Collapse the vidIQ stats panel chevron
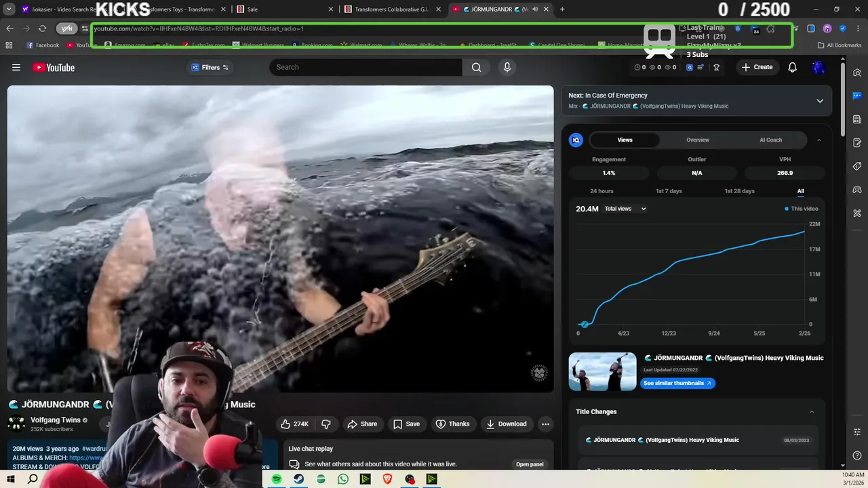This screenshot has width=868, height=488. (818, 140)
